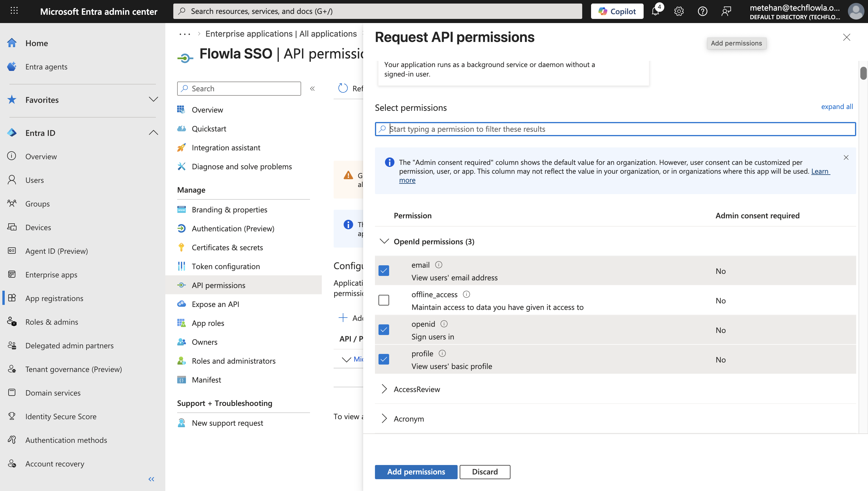Click the Quickstart cloud icon
Image resolution: width=868 pixels, height=491 pixels.
[x=182, y=129]
